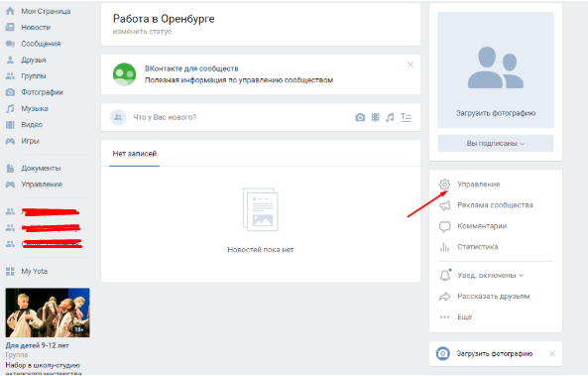Click the Документы file icon
Screen dimensions: 588x376
point(10,168)
